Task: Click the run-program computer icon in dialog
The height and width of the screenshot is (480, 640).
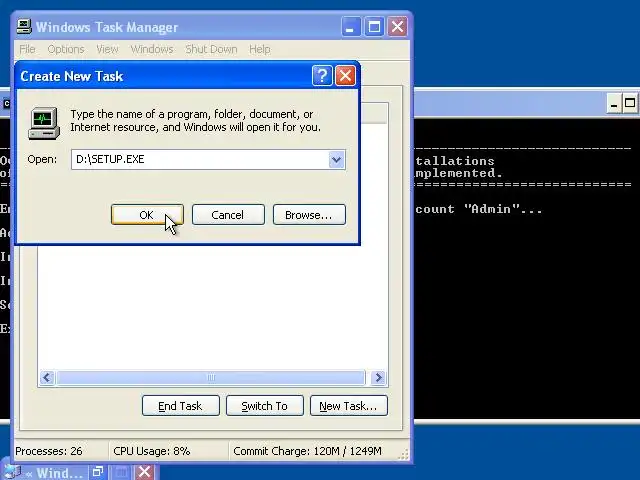Action: [44, 123]
